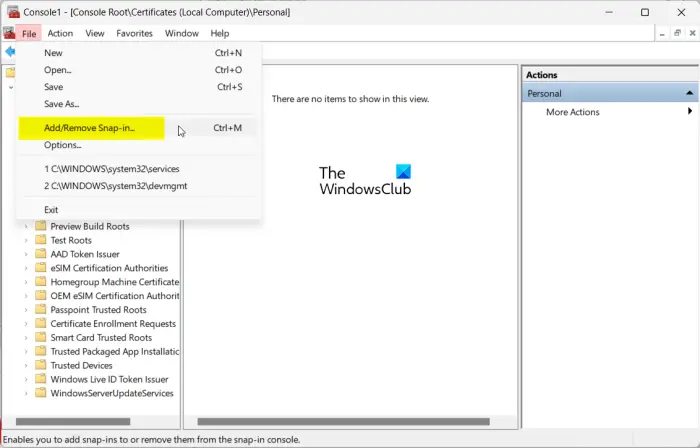Expand the AAD Token Issuer node
Screen dimensions: 700x448
coord(26,254)
